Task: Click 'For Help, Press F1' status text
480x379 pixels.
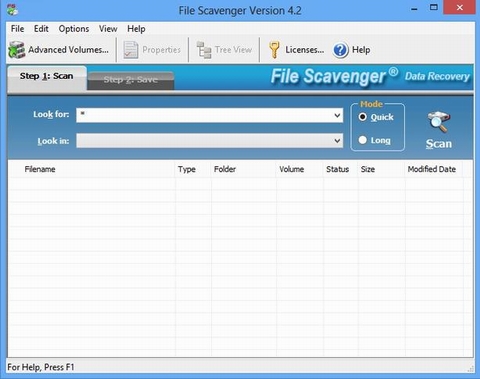Action: (41, 367)
